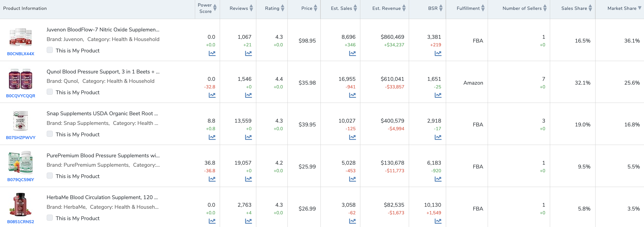Open Power Score chart for HerbaMe product
The width and height of the screenshot is (644, 227).
click(x=212, y=221)
